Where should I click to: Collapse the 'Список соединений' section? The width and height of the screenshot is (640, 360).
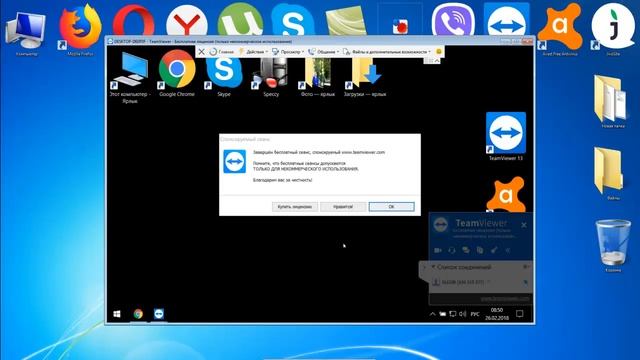(433, 267)
